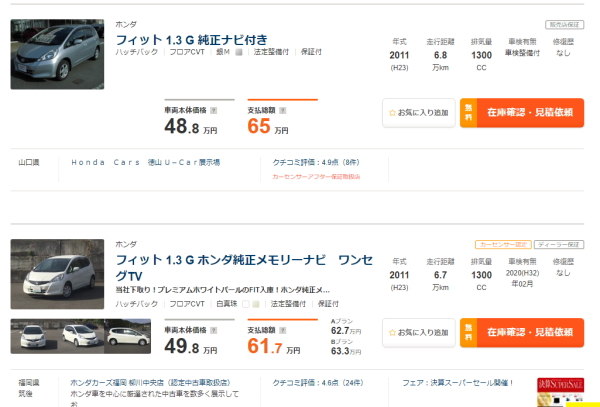Viewport: 600px width, 407px height.
Task: Open listing title フィット 1.3 G 純正ナビ付き
Action: [191, 40]
